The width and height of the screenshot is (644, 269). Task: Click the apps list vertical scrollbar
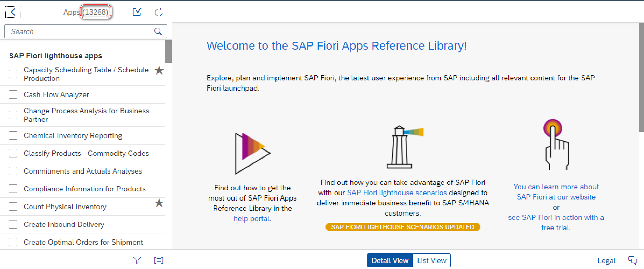click(168, 51)
